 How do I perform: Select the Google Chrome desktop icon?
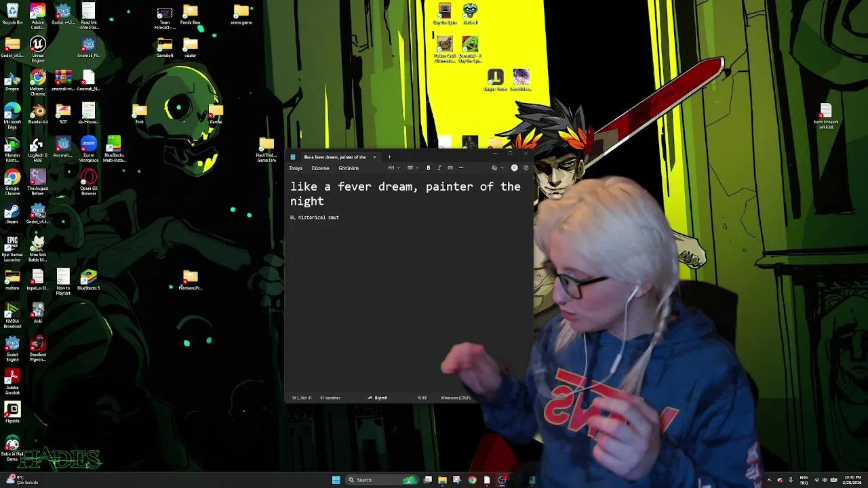tap(12, 182)
